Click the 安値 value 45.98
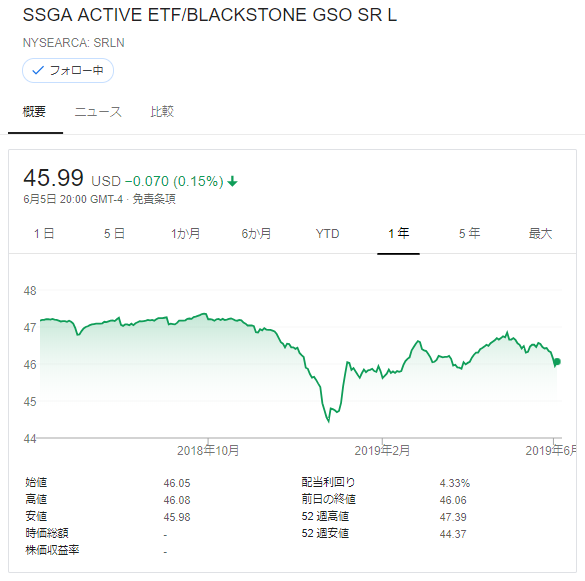The height and width of the screenshot is (581, 585). coord(177,517)
